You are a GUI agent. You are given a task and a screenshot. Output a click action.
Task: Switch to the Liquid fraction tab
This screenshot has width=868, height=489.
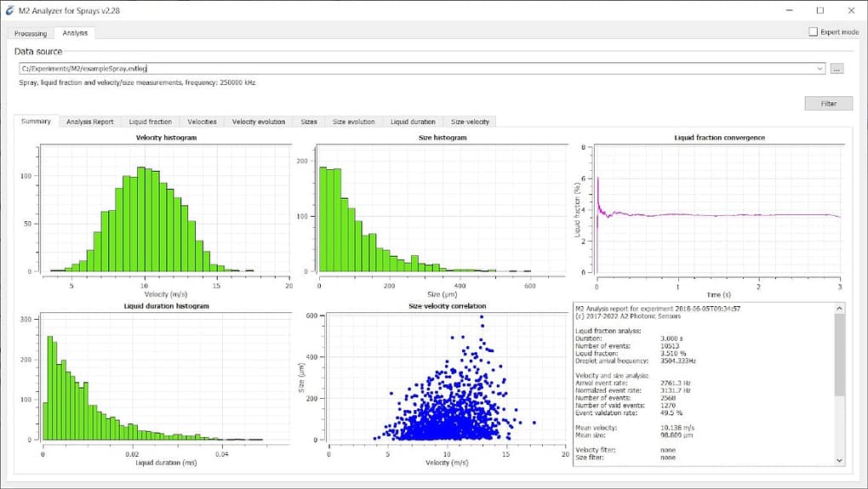click(x=150, y=122)
